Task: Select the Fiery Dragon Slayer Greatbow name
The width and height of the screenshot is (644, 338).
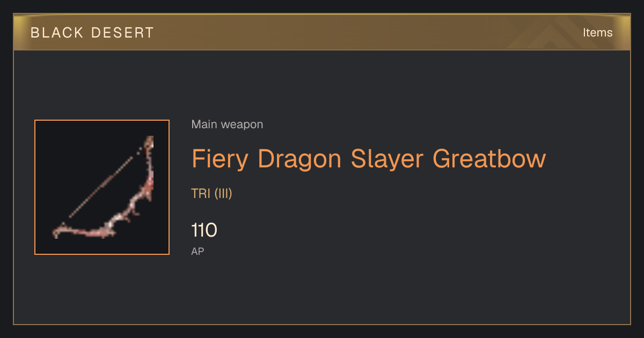Action: [369, 159]
